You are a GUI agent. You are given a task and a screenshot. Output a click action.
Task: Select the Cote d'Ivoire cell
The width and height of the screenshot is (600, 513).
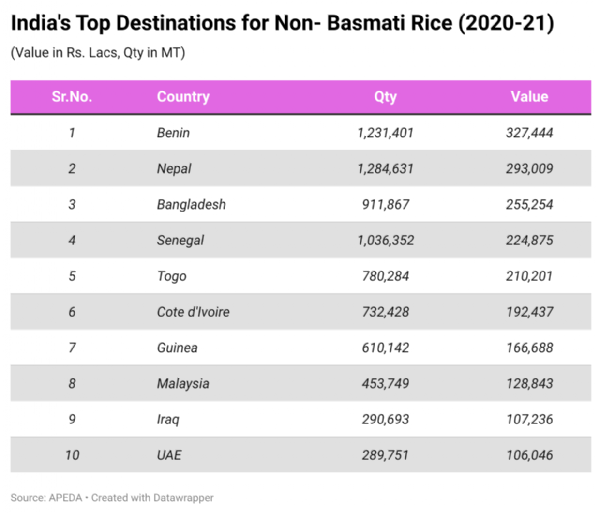pos(193,312)
